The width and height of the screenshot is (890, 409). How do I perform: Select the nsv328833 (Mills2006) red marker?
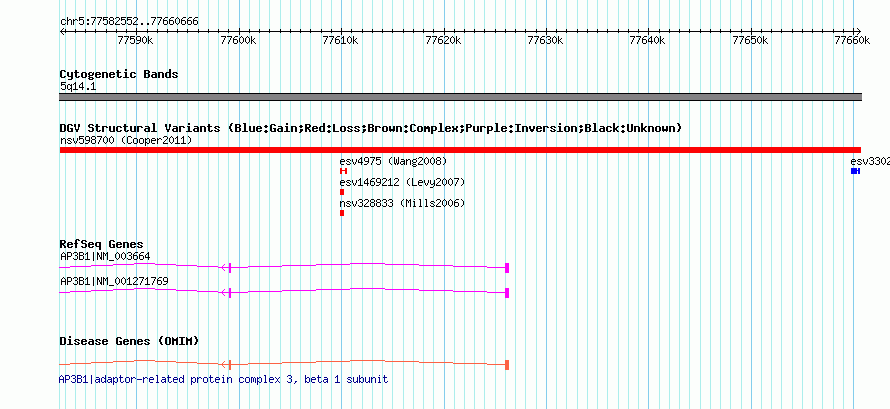pos(342,213)
